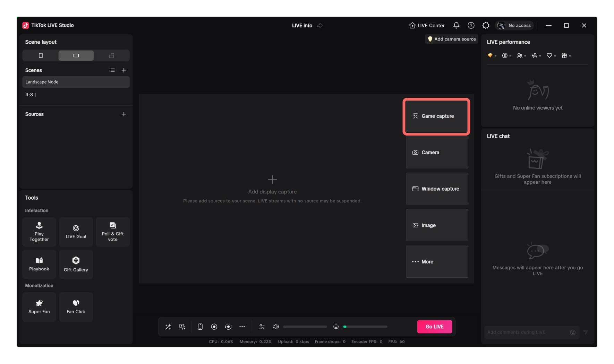Open settings gear in title bar
614x364 pixels.
pos(486,25)
